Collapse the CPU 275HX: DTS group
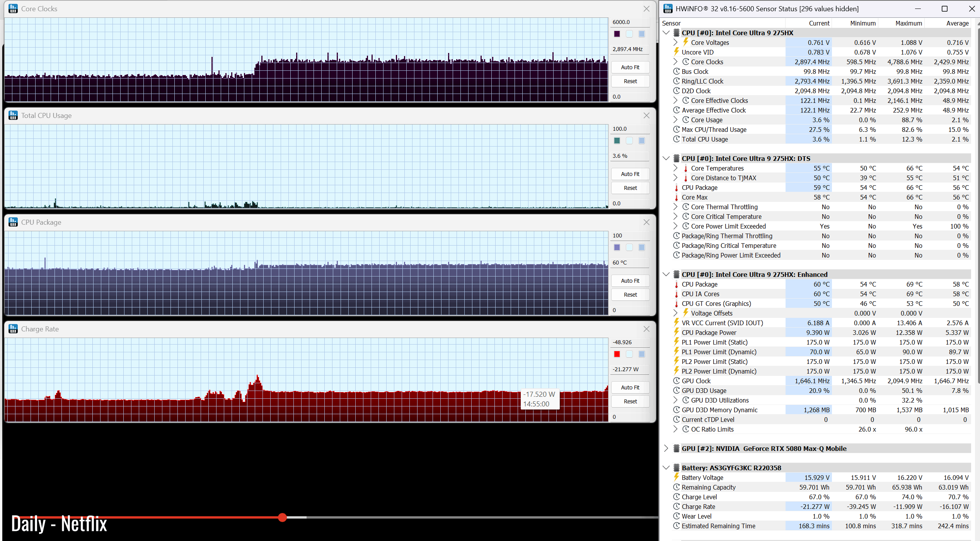The height and width of the screenshot is (541, 980). pos(666,159)
